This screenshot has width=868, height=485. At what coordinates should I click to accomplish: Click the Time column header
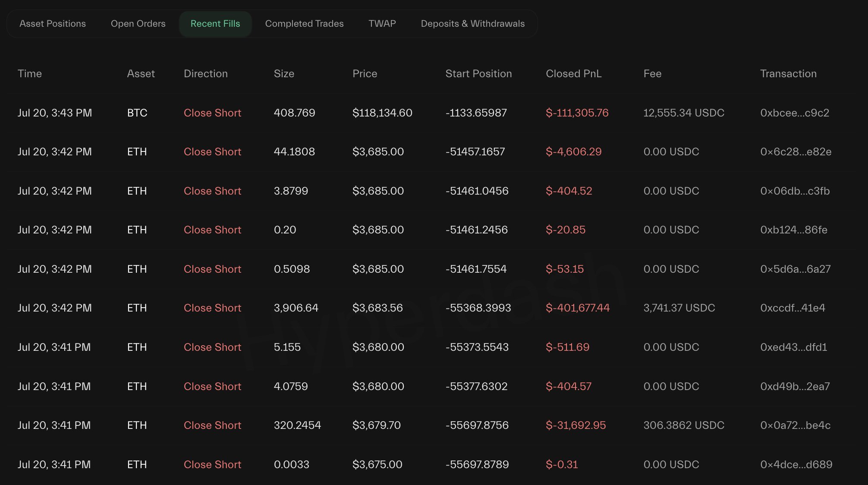click(30, 74)
